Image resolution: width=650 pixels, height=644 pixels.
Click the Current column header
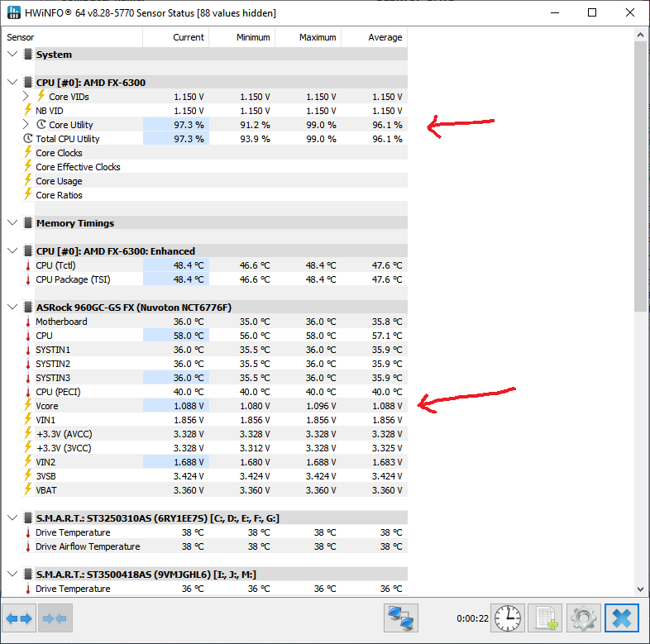tap(176, 37)
